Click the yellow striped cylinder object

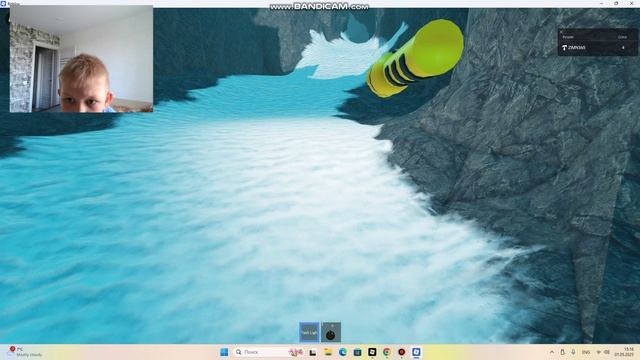pos(415,58)
